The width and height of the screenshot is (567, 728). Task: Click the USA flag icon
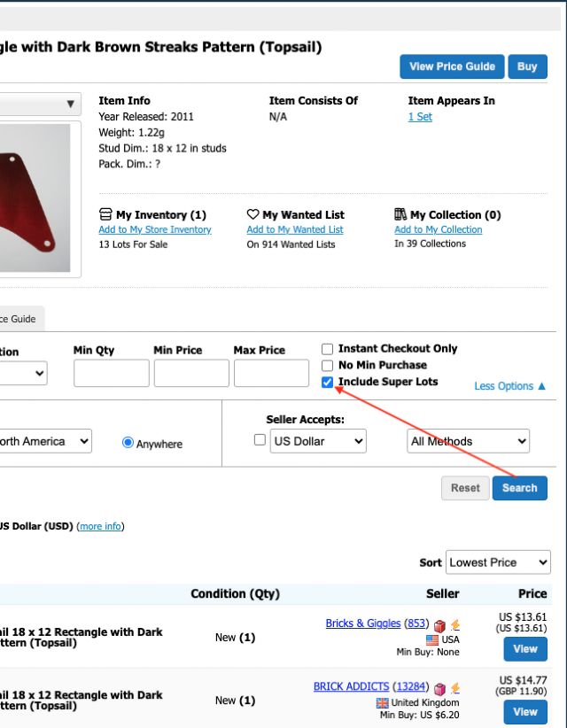[432, 639]
